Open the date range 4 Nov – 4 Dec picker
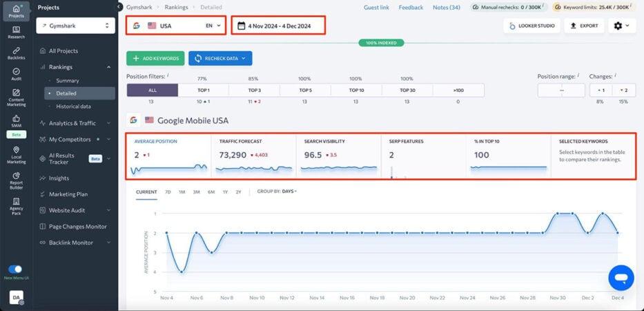The height and width of the screenshot is (311, 644). [278, 26]
